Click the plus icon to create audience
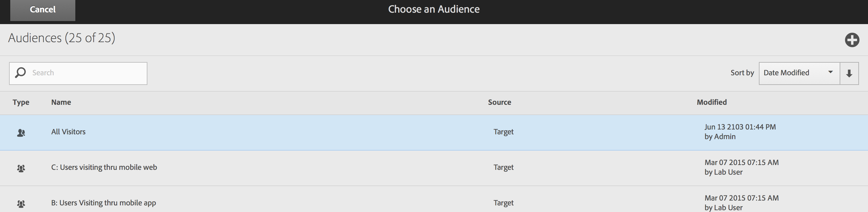Screen dimensions: 868x212 (x=852, y=40)
